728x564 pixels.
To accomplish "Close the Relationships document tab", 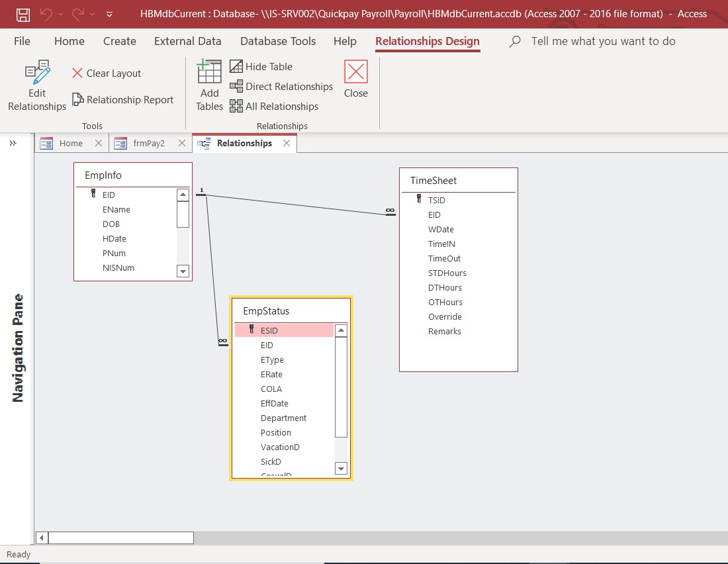I will coord(287,143).
